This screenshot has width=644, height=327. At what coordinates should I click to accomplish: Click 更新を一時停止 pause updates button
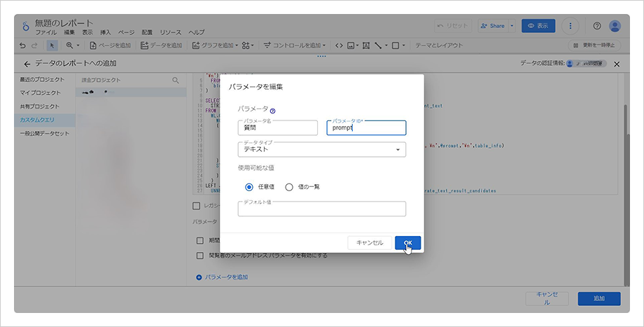594,46
